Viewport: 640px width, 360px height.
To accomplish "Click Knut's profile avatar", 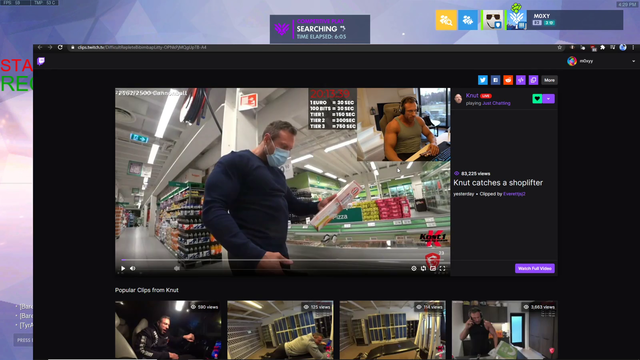I will (x=458, y=99).
